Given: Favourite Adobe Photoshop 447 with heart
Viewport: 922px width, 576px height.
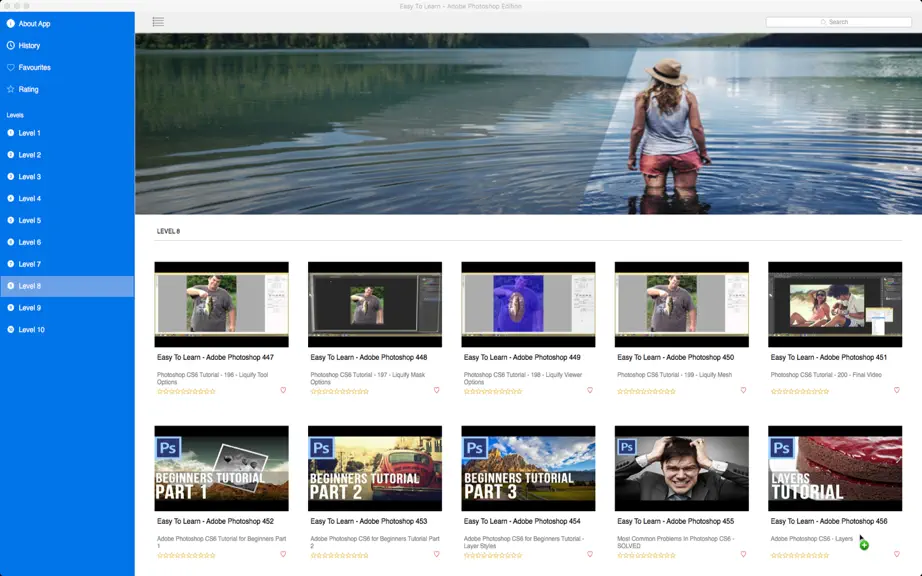Looking at the screenshot, I should [283, 390].
